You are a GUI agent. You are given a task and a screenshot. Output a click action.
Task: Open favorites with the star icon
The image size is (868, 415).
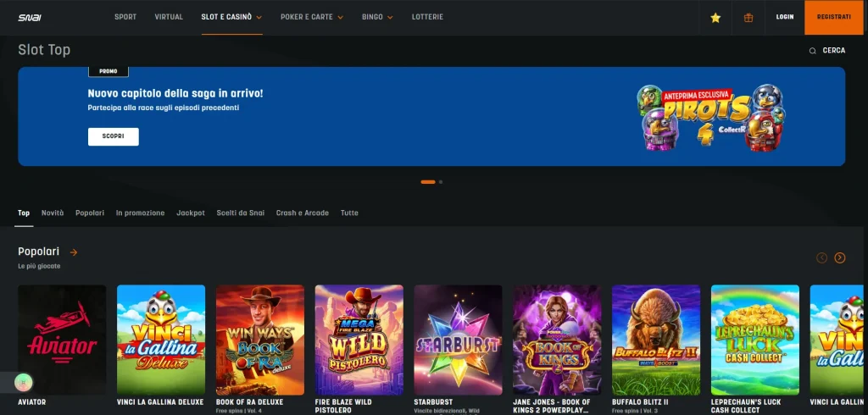click(x=715, y=17)
